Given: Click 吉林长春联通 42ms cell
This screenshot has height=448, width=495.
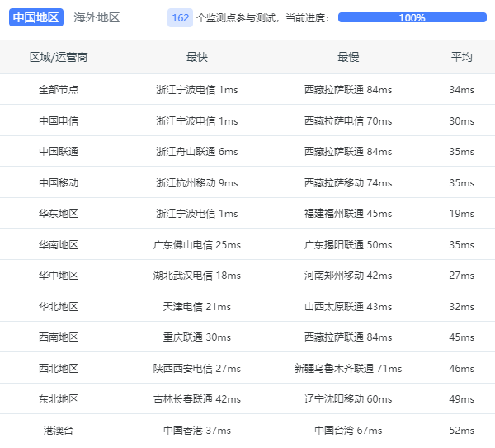Looking at the screenshot, I should pos(196,399).
